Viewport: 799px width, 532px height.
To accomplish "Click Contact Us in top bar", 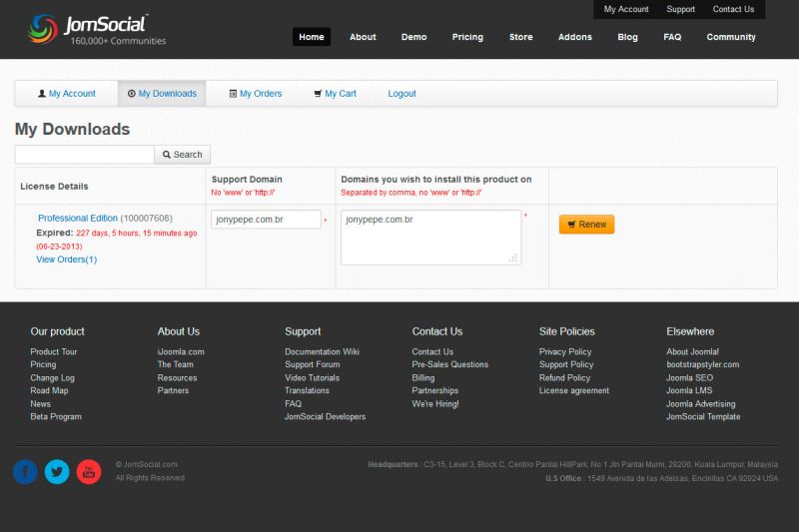I will (733, 9).
